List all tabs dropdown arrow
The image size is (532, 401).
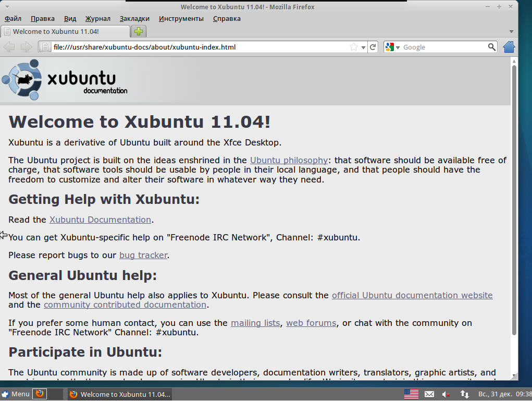pos(511,32)
